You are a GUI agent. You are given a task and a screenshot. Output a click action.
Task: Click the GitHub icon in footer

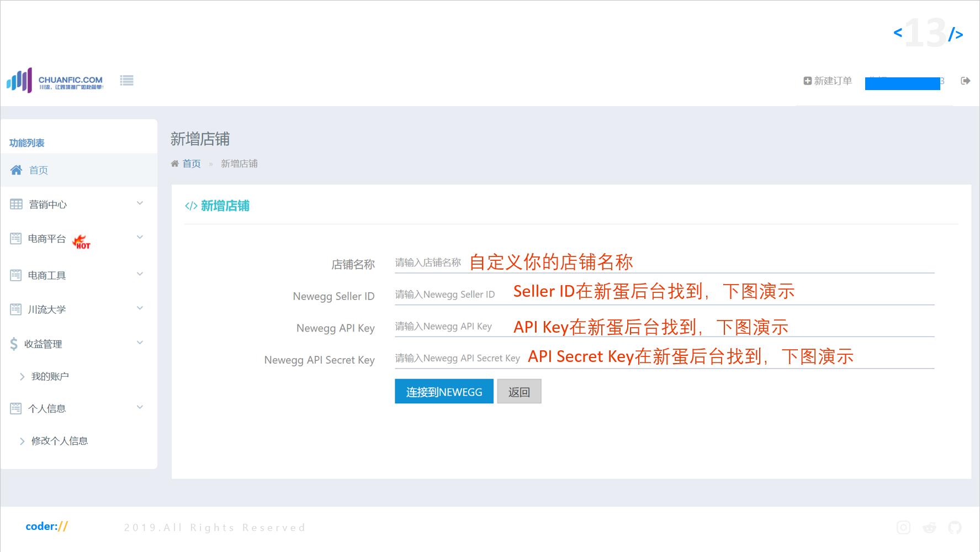coord(955,528)
